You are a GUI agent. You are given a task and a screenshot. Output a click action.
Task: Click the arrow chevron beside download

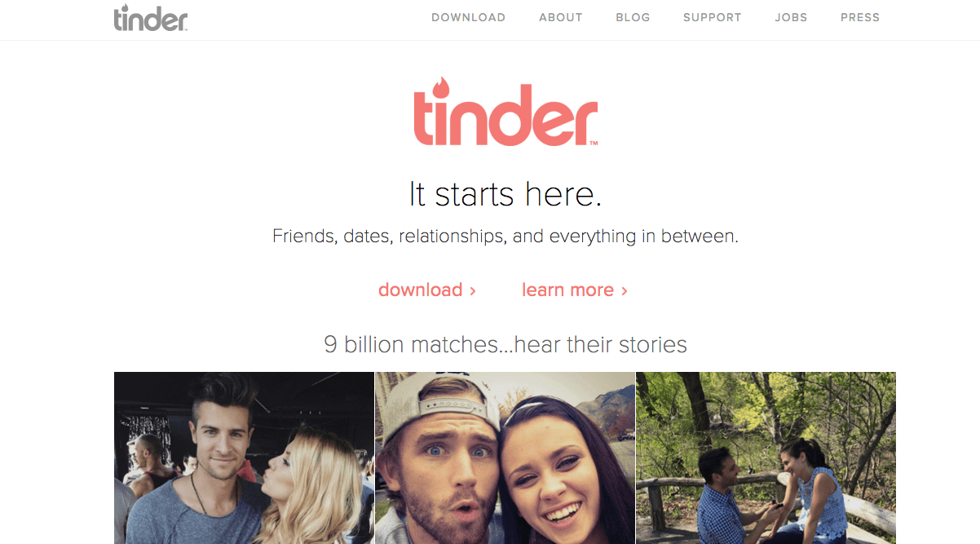click(473, 290)
